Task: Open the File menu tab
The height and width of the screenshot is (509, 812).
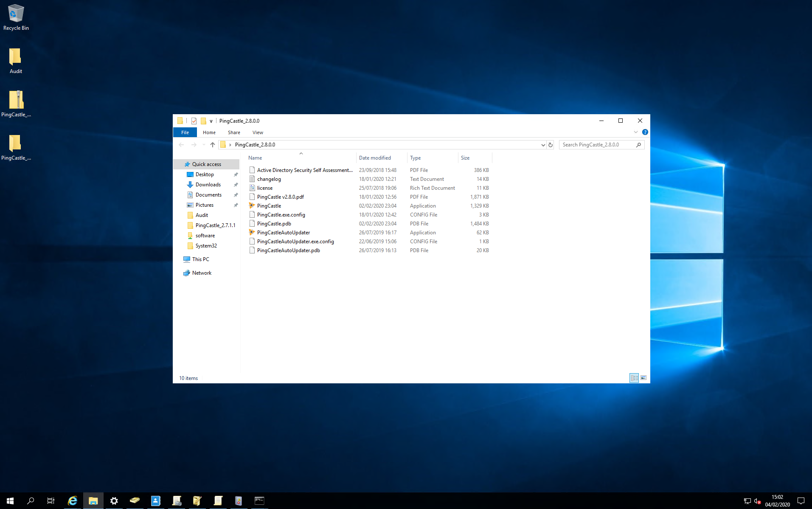Action: 185,132
